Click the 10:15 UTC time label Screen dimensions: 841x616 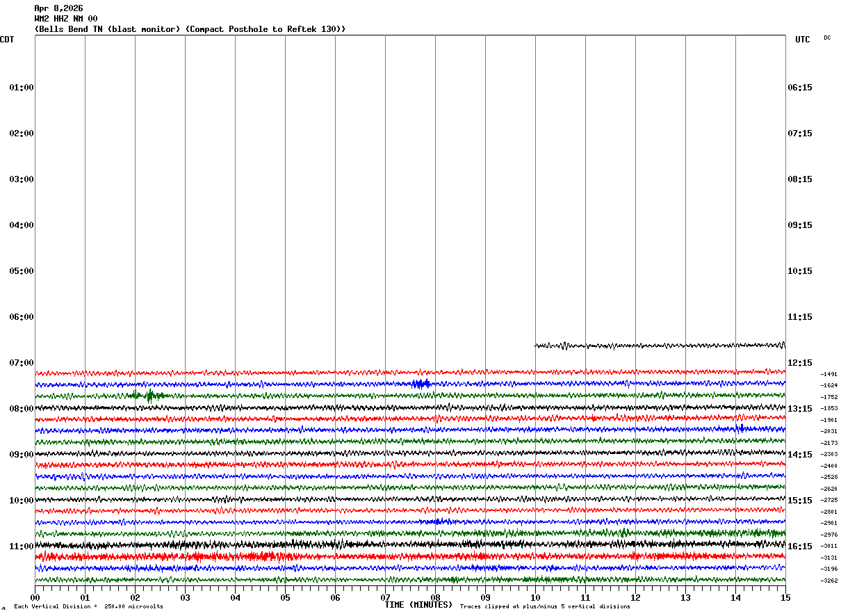click(800, 271)
